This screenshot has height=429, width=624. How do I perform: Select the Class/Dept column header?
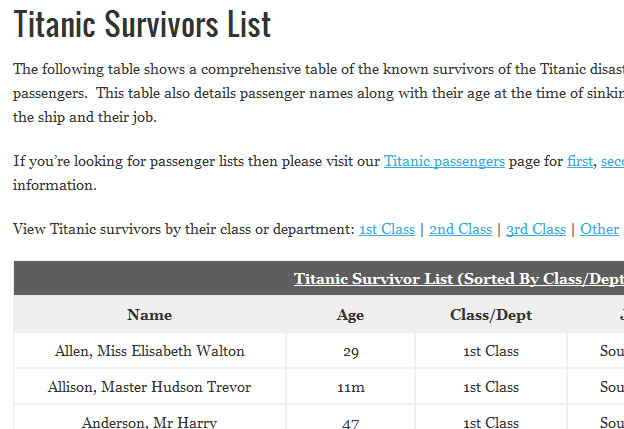click(x=491, y=315)
